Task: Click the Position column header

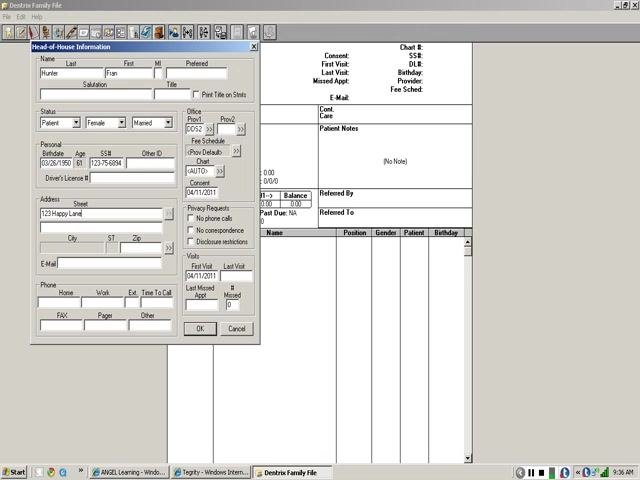Action: point(354,233)
